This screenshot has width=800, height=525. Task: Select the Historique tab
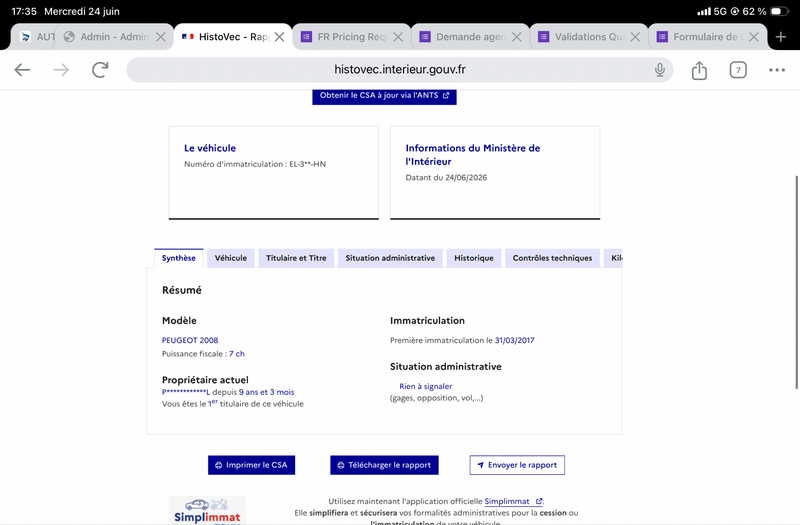tap(474, 258)
